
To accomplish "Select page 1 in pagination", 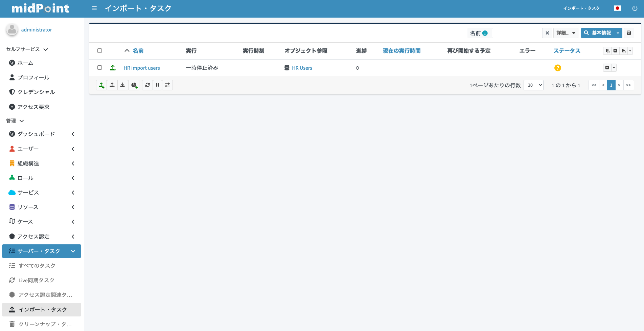I will (611, 85).
